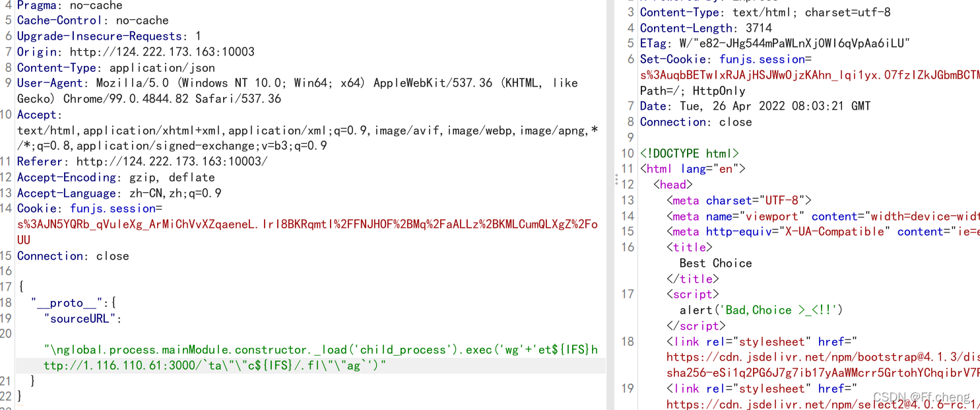This screenshot has height=410, width=980.
Task: Click the select2@4.0.6 stylesheet URL
Action: [823, 404]
